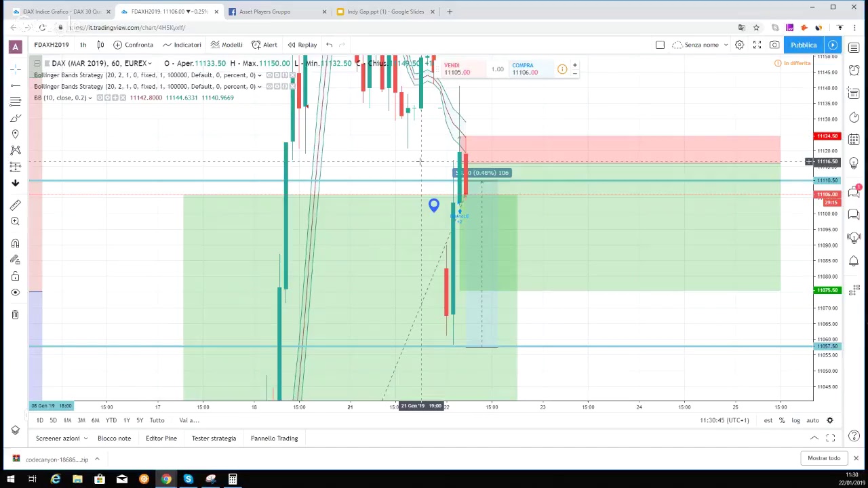This screenshot has width=868, height=488.
Task: Toggle the log price scale
Action: click(x=795, y=420)
